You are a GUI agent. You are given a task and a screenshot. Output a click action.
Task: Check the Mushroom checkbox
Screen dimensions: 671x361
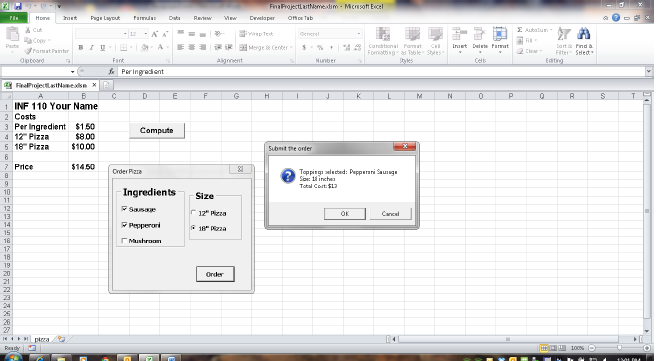click(x=124, y=240)
